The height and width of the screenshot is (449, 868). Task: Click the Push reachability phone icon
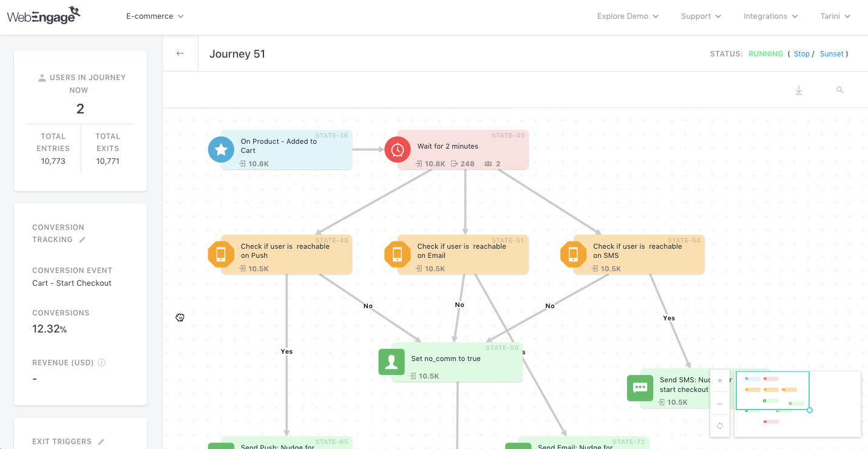[221, 254]
